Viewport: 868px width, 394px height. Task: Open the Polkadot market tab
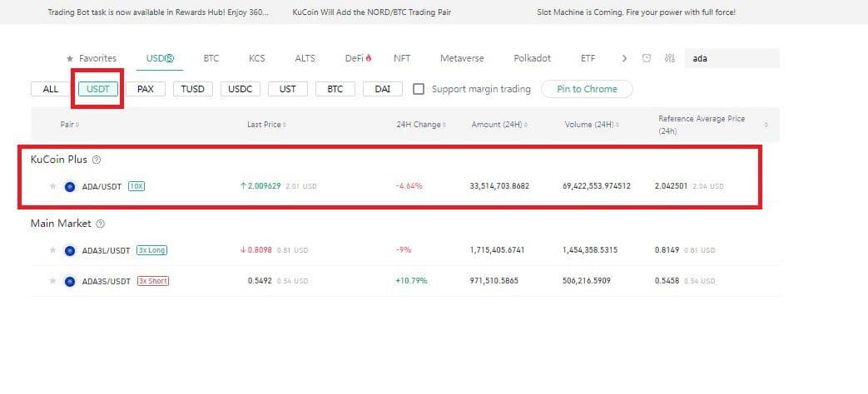tap(533, 58)
